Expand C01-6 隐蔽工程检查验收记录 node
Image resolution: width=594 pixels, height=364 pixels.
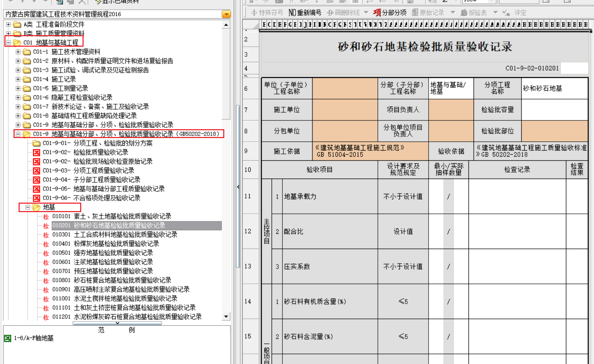(18, 97)
